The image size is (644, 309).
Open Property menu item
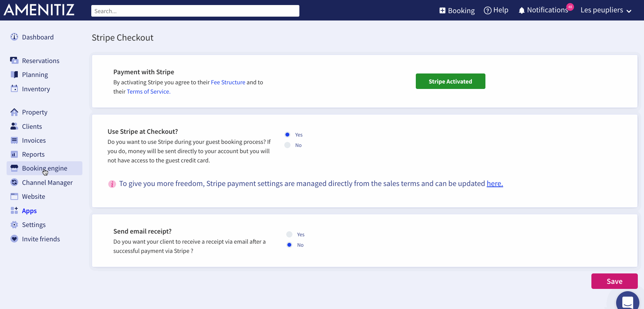pos(34,112)
